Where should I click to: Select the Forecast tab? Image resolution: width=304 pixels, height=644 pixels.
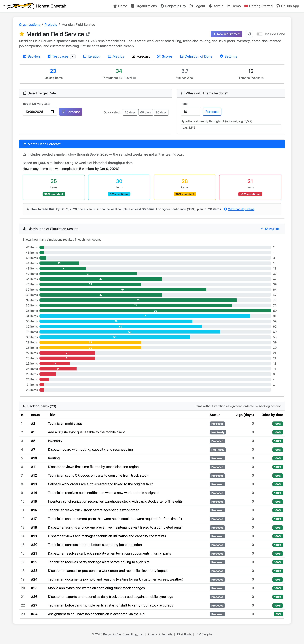tap(141, 57)
